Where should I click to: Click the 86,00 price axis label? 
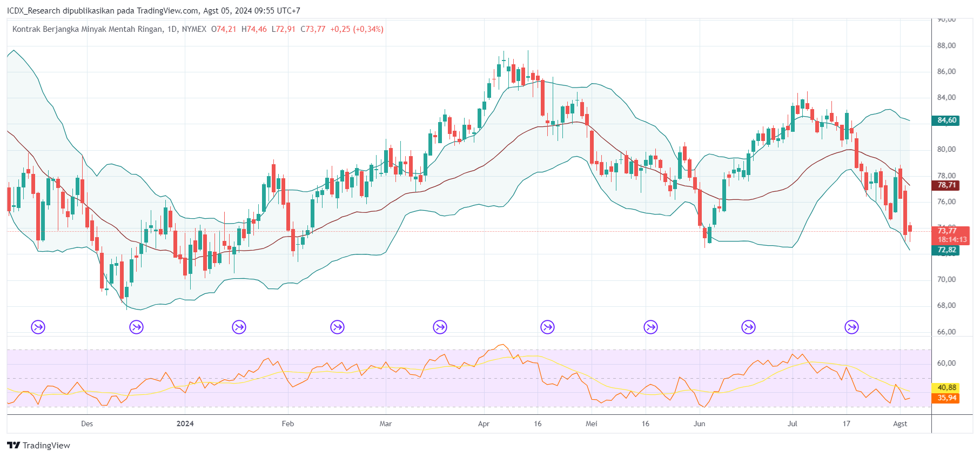(947, 71)
